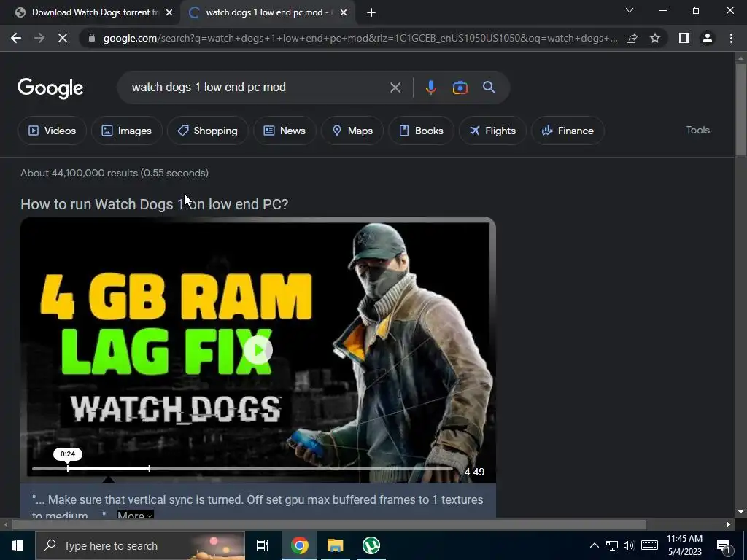Start voice search with the microphone
The height and width of the screenshot is (560, 747).
point(430,87)
